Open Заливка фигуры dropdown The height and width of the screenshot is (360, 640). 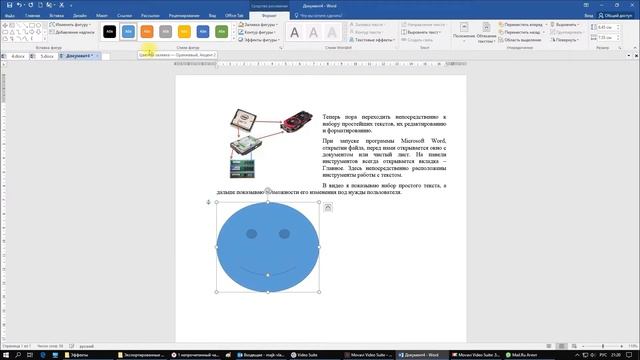pyautogui.click(x=258, y=24)
